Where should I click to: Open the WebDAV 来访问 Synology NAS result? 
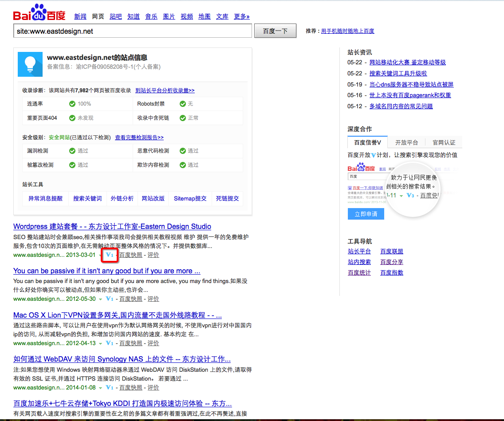tap(122, 359)
